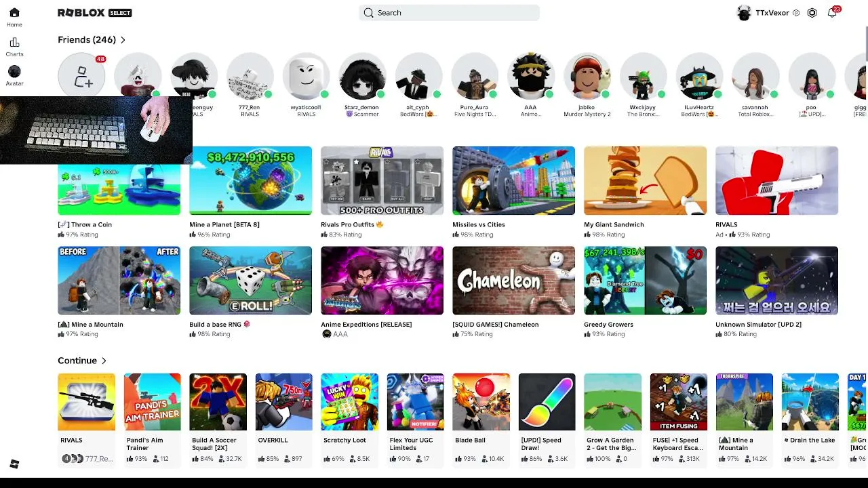Open [SQUID GAMES!] Chameleon thumbnail
Viewport: 868px width, 488px height.
point(513,281)
